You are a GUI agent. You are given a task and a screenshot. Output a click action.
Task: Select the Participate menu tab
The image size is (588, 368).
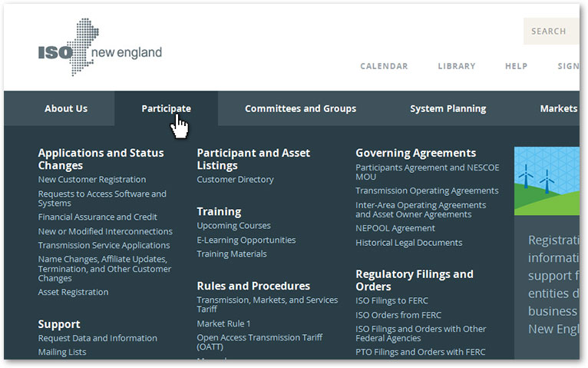click(x=166, y=108)
